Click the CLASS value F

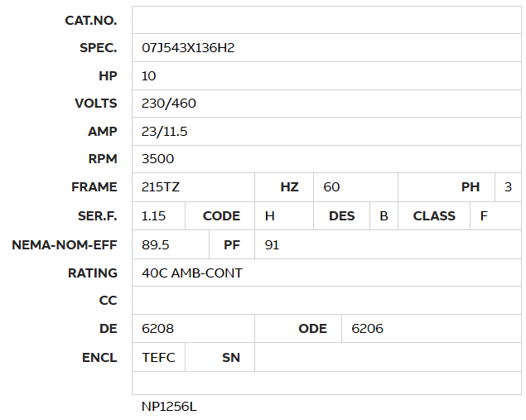(x=484, y=215)
